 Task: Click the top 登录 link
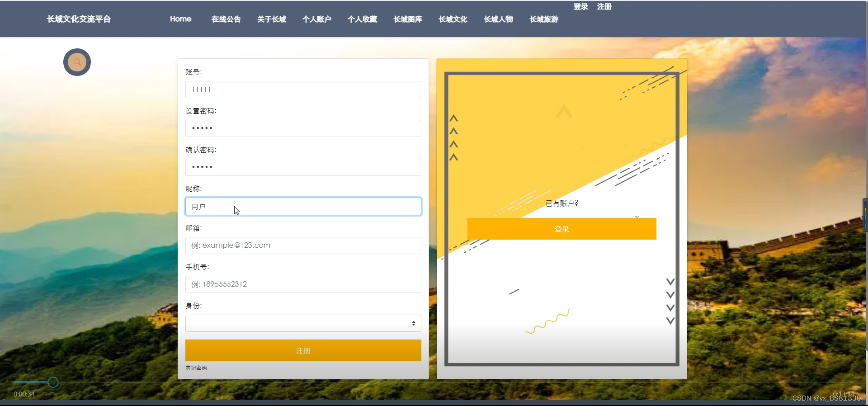[581, 7]
